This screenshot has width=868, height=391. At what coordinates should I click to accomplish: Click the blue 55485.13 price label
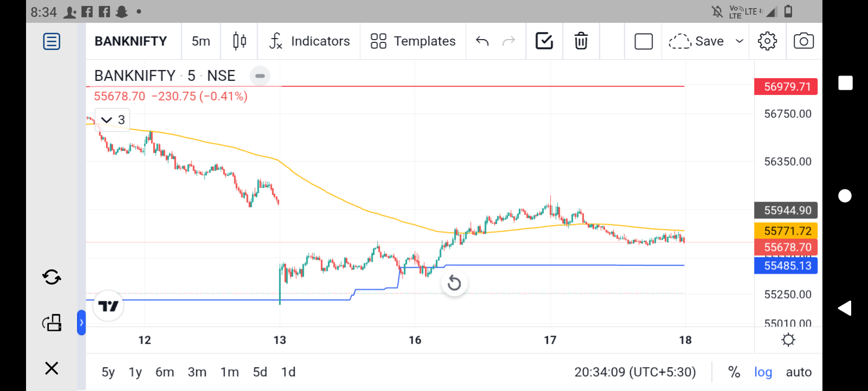(786, 266)
